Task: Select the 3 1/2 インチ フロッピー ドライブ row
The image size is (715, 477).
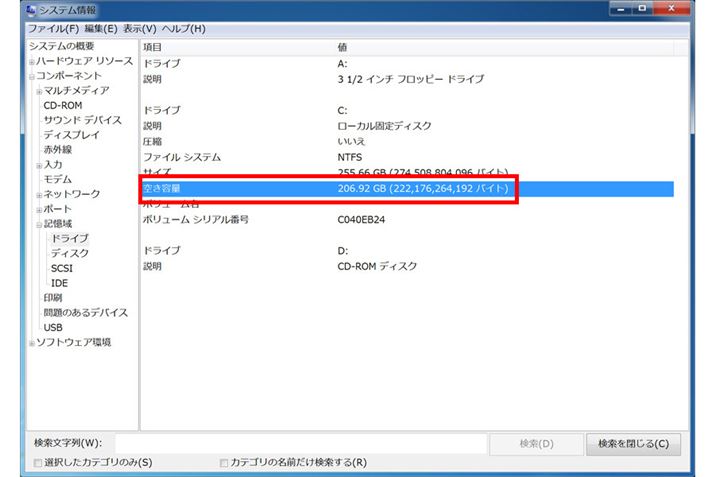Action: [x=407, y=79]
